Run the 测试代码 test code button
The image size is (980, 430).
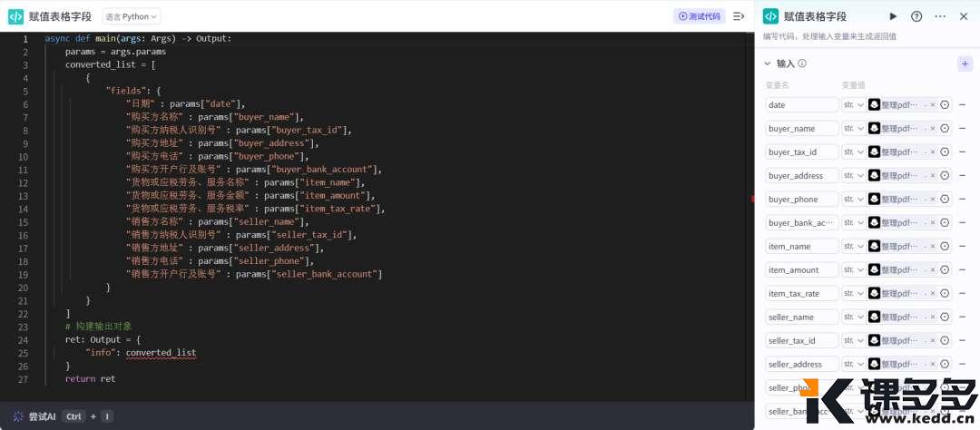click(x=700, y=16)
